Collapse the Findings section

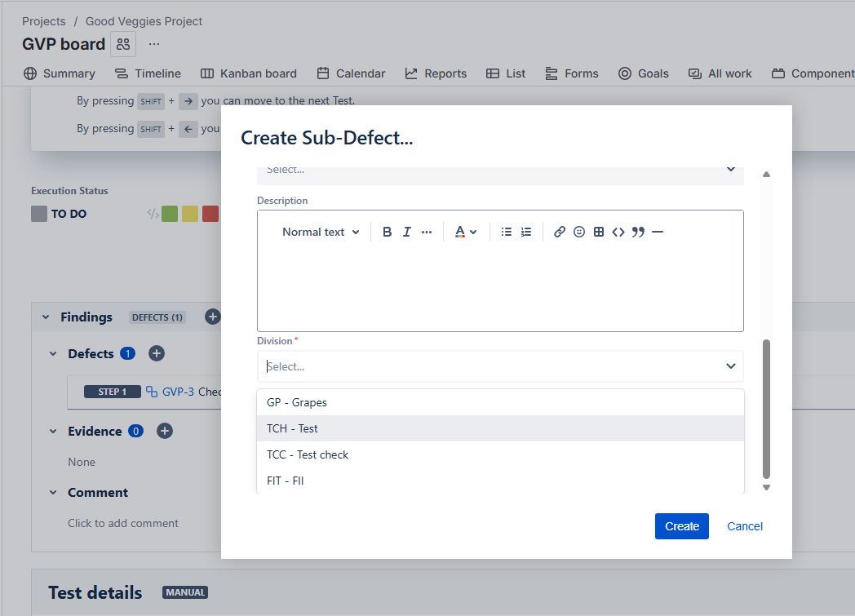point(46,317)
